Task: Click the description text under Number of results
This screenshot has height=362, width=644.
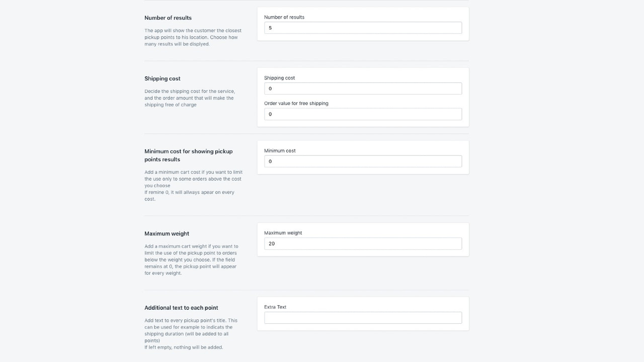Action: pos(193,37)
